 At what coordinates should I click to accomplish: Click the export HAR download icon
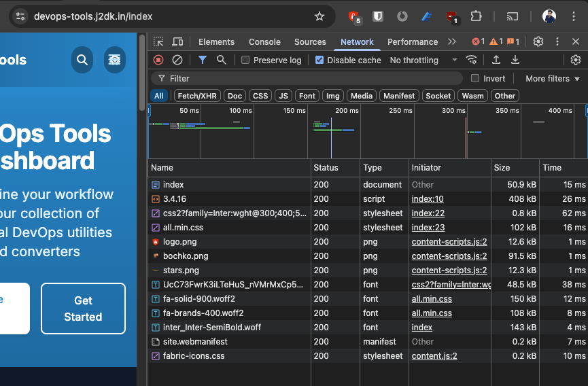(515, 60)
